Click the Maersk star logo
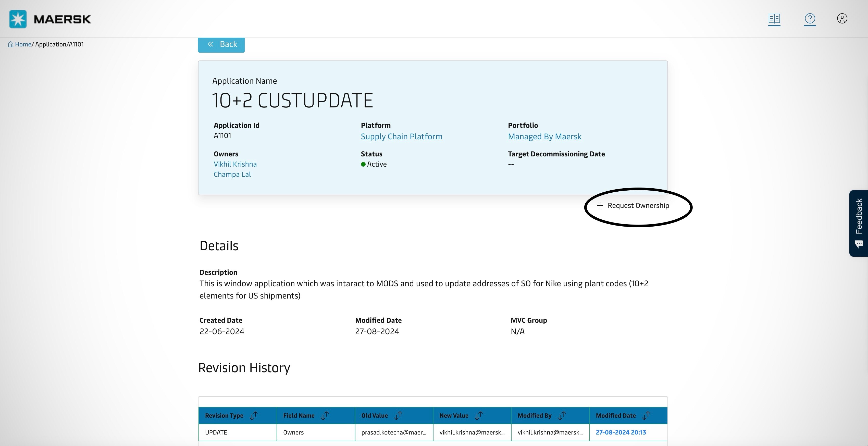Screen dimensions: 868x446 point(18,19)
